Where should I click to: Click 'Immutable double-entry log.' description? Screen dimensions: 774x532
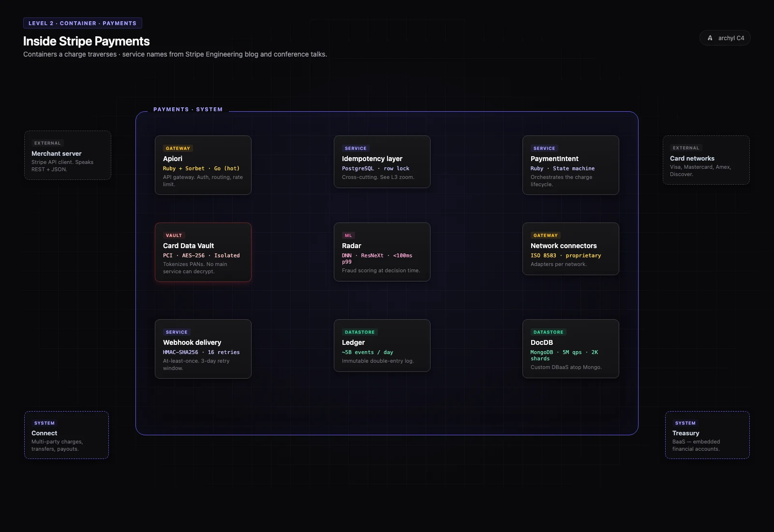click(x=378, y=361)
